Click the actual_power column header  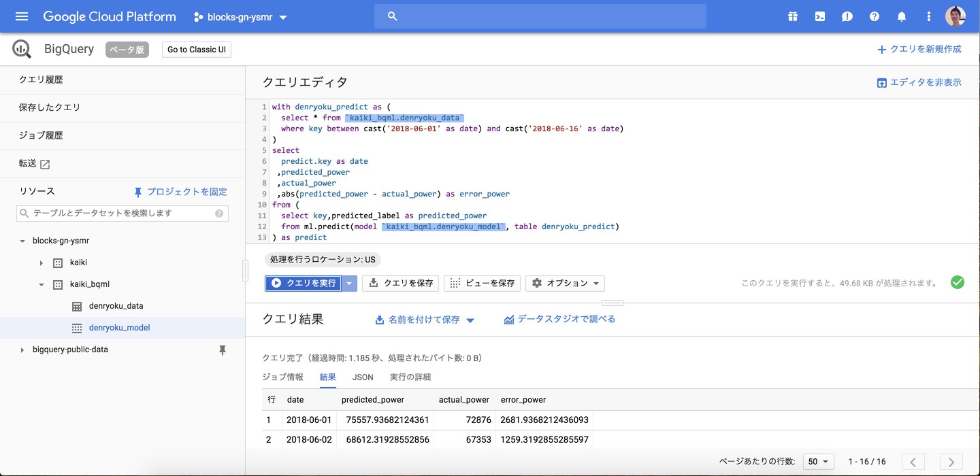(x=464, y=400)
